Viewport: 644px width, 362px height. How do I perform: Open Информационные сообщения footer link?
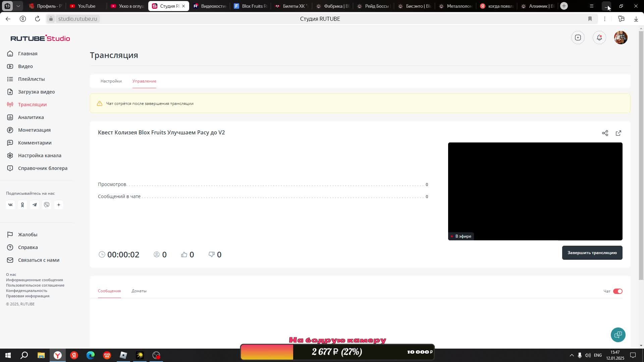[34, 280]
